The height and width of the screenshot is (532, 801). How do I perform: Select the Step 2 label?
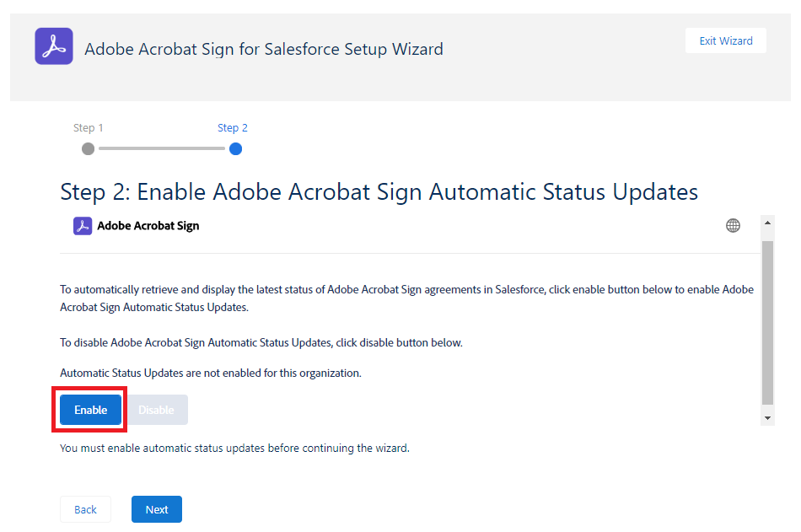click(x=233, y=128)
